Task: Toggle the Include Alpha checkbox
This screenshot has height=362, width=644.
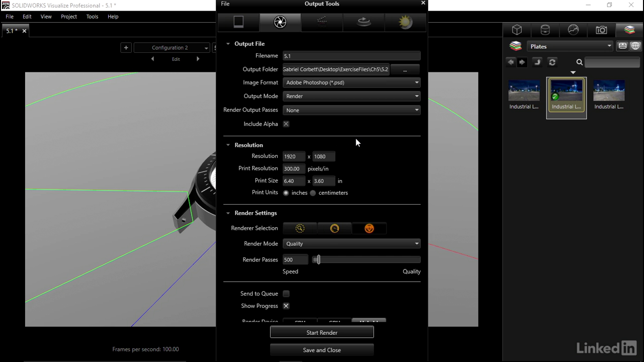Action: coord(286,124)
